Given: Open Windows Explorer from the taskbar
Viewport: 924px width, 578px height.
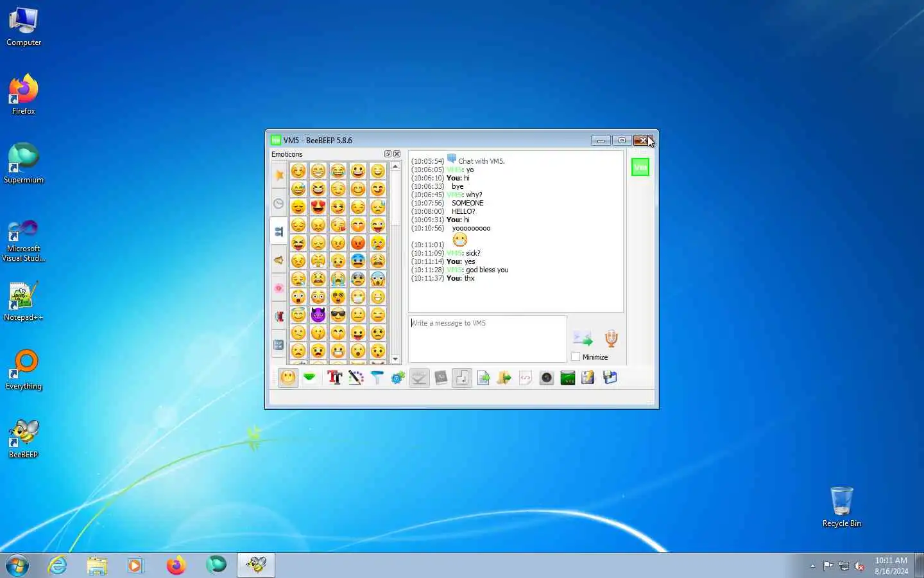Looking at the screenshot, I should point(97,565).
